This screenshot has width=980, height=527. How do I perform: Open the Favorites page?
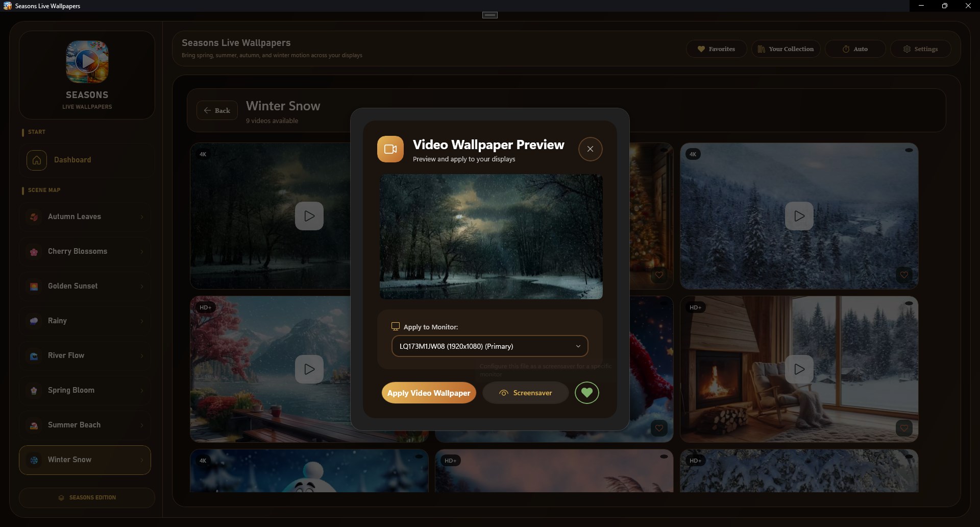tap(717, 49)
